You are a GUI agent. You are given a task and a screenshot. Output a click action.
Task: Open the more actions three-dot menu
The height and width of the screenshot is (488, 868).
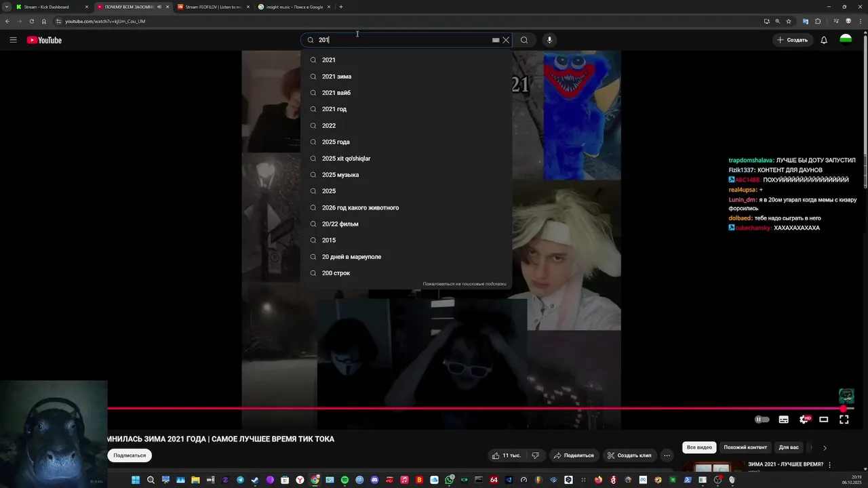coord(667,455)
